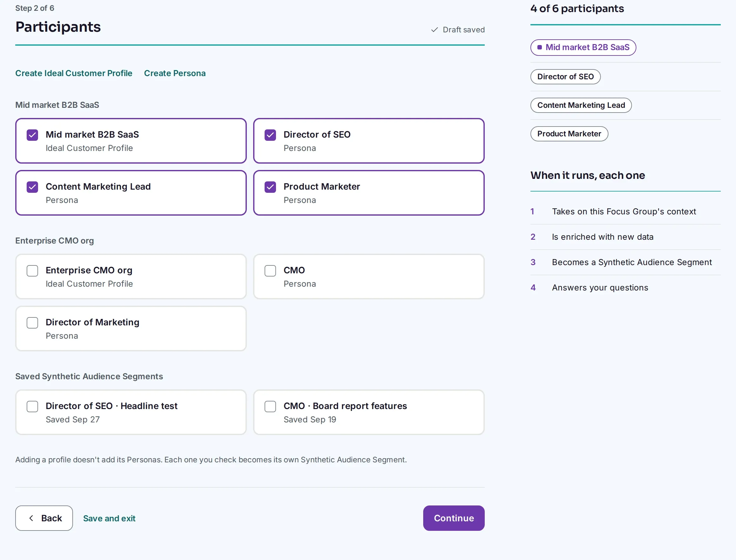The height and width of the screenshot is (560, 736).
Task: Click 'Takes on this Focus Group's context' step
Action: pyautogui.click(x=624, y=212)
